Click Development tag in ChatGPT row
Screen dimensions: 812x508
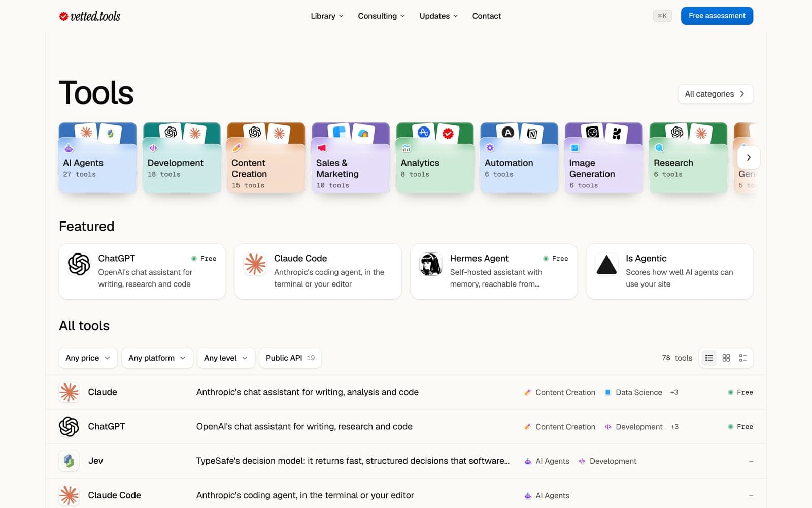pos(633,427)
